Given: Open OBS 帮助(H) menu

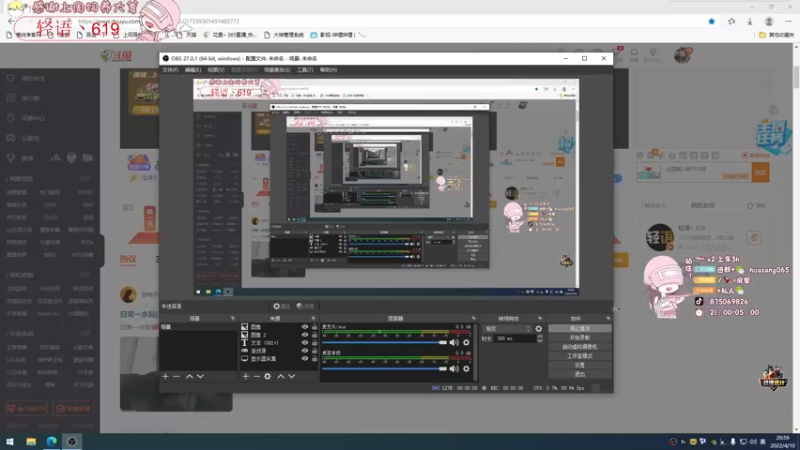Looking at the screenshot, I should tap(328, 70).
